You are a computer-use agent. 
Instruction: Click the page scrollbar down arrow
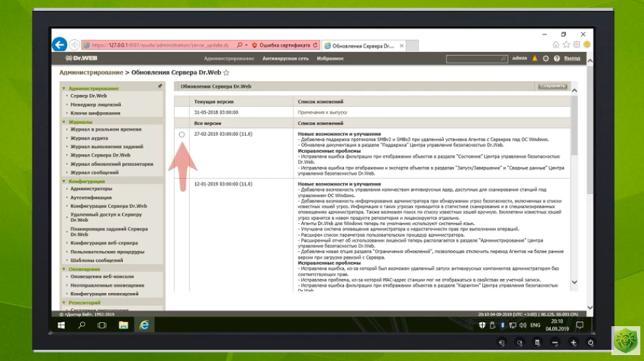coord(590,307)
